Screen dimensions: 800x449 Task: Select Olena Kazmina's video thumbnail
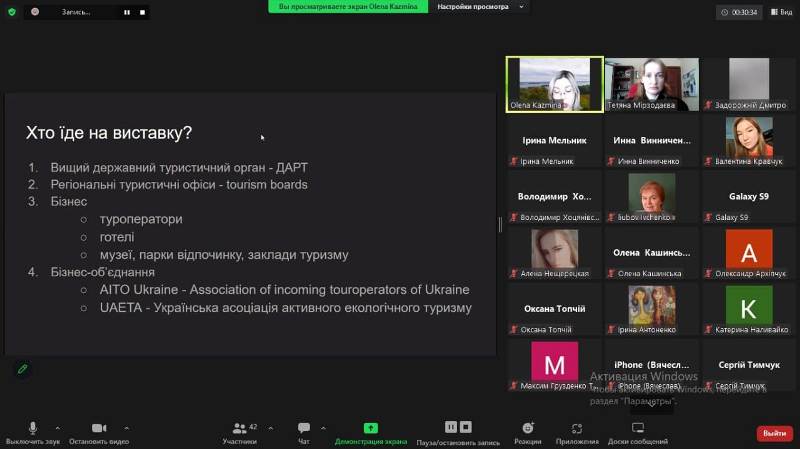555,84
